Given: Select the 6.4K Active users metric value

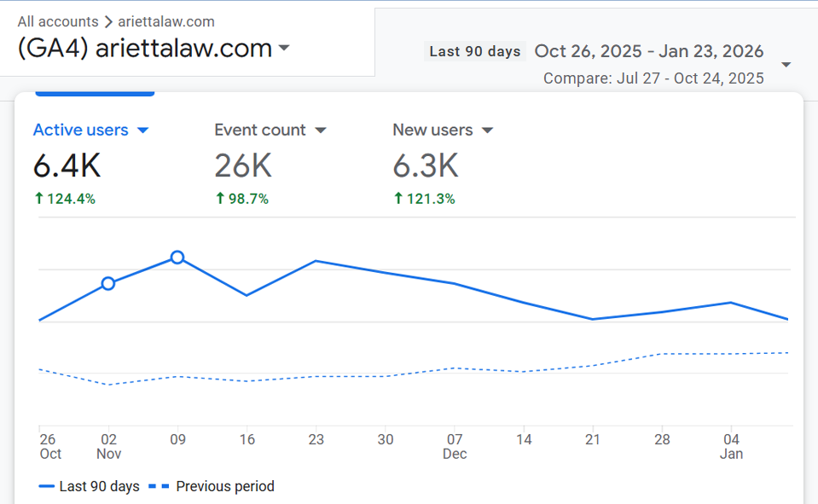Looking at the screenshot, I should (x=67, y=165).
